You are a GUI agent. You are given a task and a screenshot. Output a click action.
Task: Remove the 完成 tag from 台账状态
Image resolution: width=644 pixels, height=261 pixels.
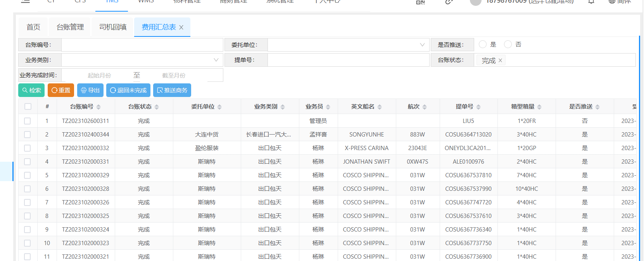(x=500, y=60)
